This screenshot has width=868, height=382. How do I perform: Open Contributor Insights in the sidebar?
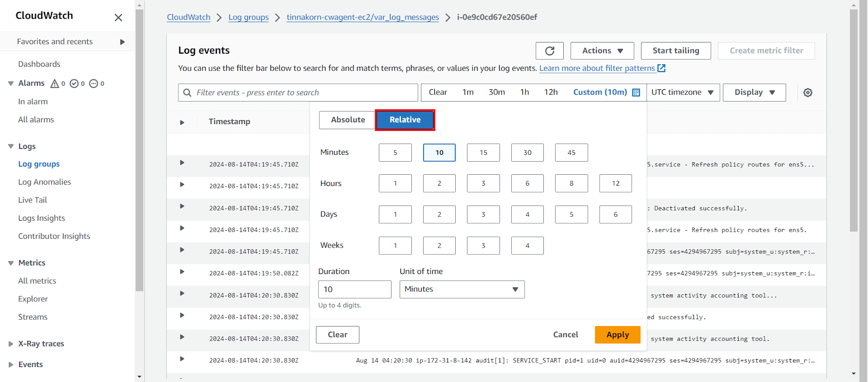[54, 236]
